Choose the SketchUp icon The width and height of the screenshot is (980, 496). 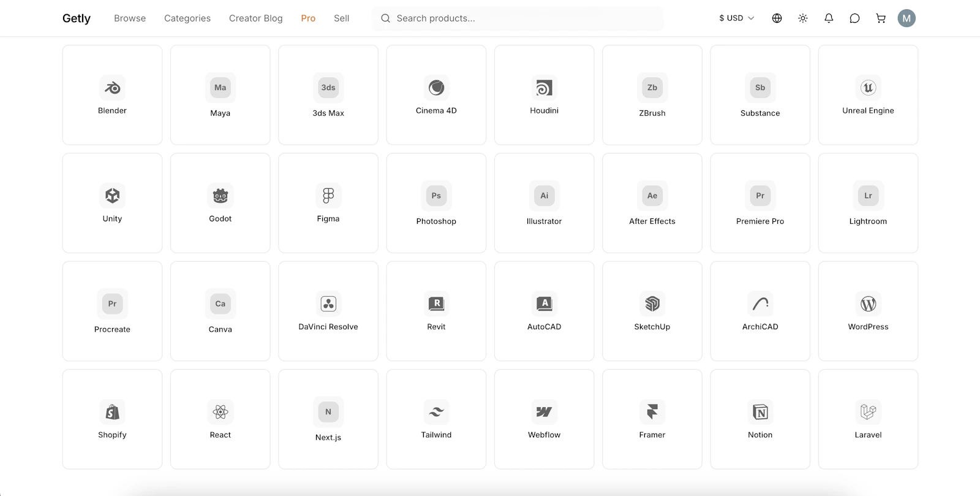tap(652, 303)
